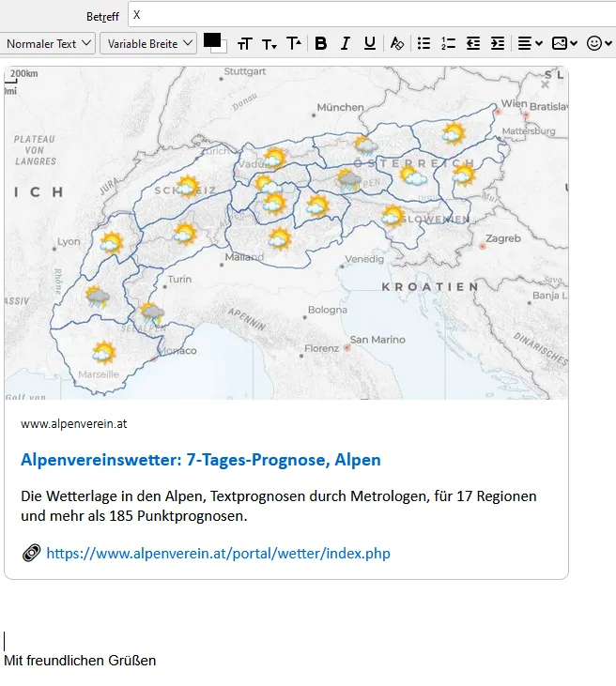Increase indent with indent icon
The width and height of the screenshot is (616, 686).
tap(498, 43)
